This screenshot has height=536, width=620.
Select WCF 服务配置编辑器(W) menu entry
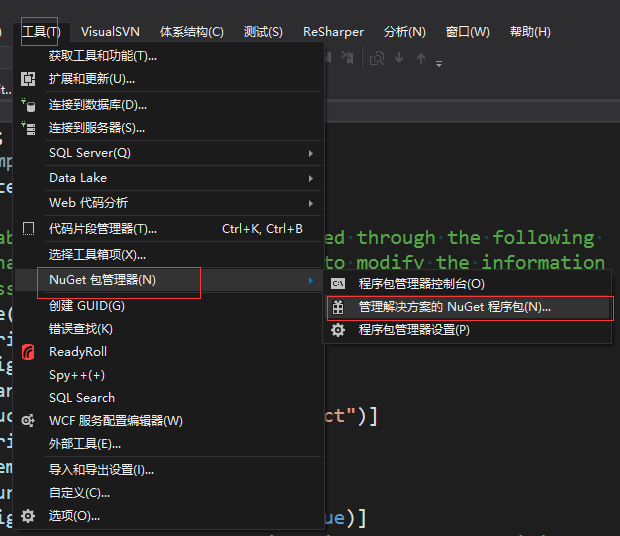click(x=168, y=421)
